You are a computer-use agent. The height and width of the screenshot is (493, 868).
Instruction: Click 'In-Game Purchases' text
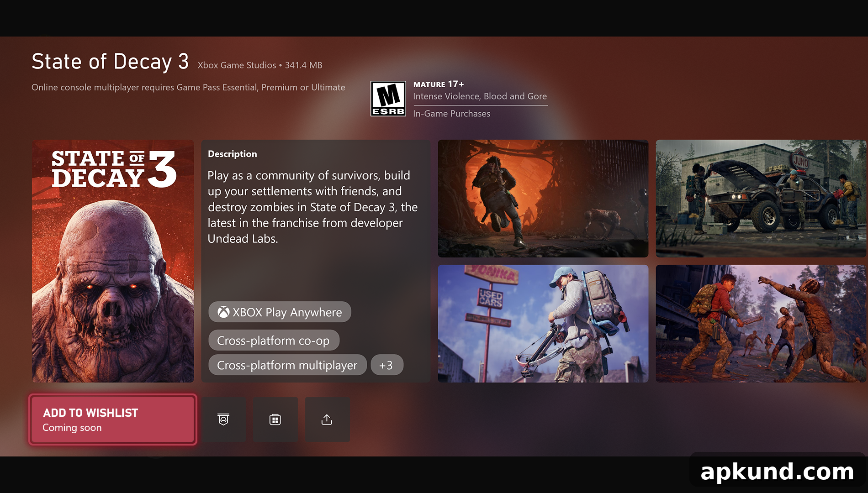point(452,114)
